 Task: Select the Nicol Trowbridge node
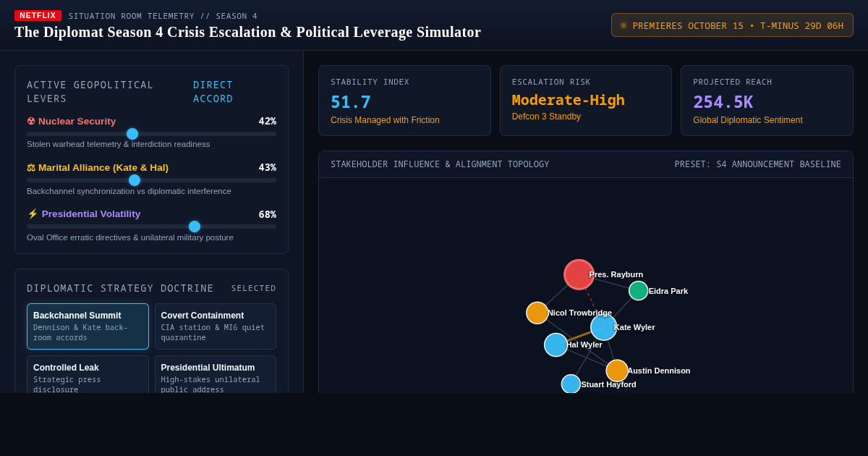pos(537,313)
